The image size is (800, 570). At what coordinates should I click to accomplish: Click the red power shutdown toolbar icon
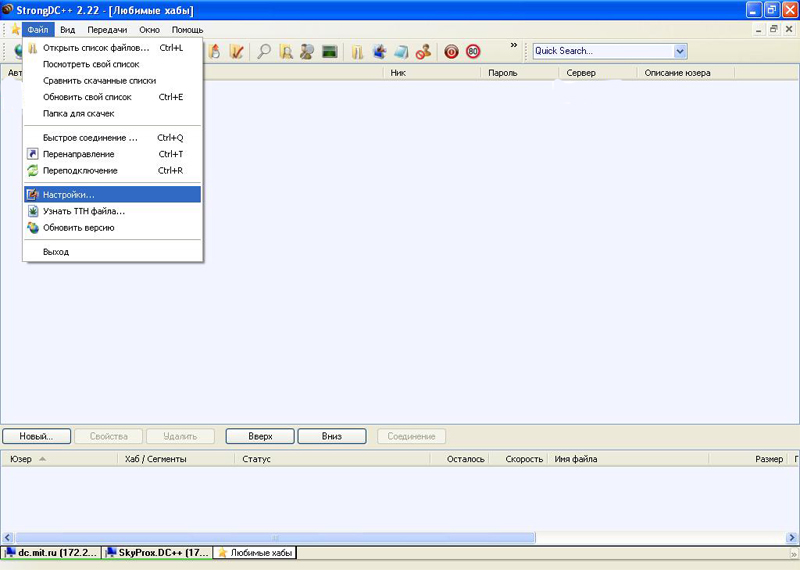point(452,51)
